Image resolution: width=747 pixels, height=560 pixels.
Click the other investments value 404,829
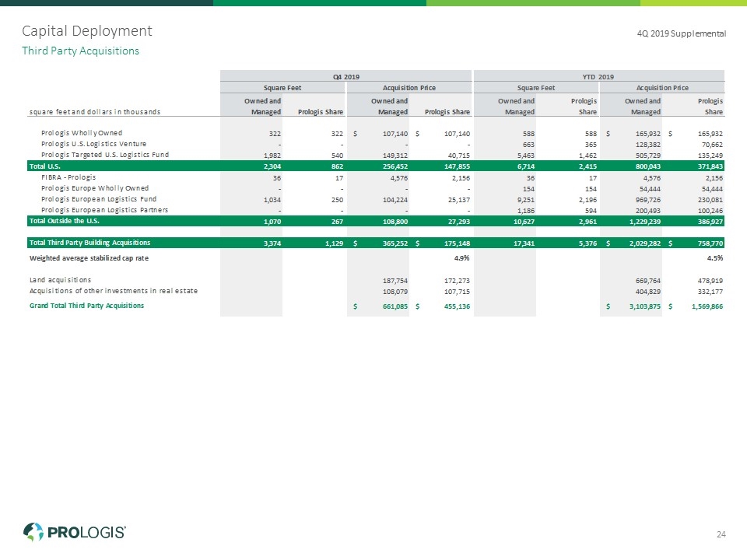[648, 292]
